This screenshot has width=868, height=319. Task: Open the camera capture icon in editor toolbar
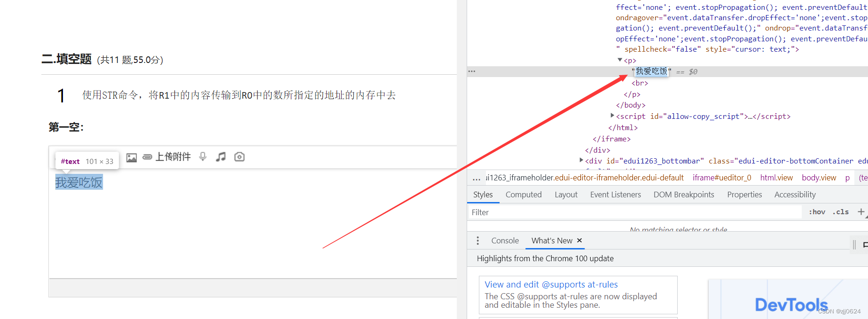[x=240, y=157]
